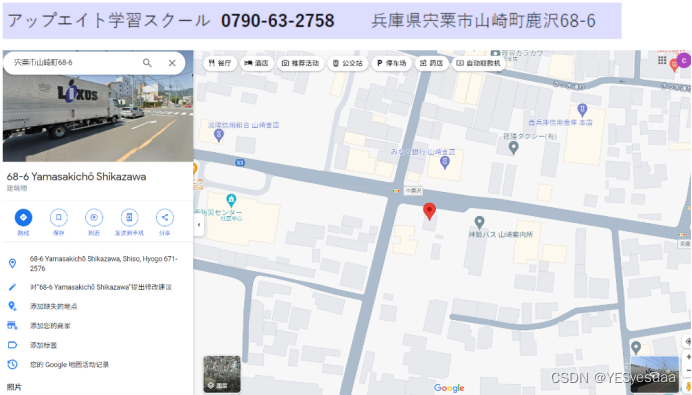Screen dimensions: 692x395
Task: Open the street view photo with Lixus truck
Action: pos(98,117)
